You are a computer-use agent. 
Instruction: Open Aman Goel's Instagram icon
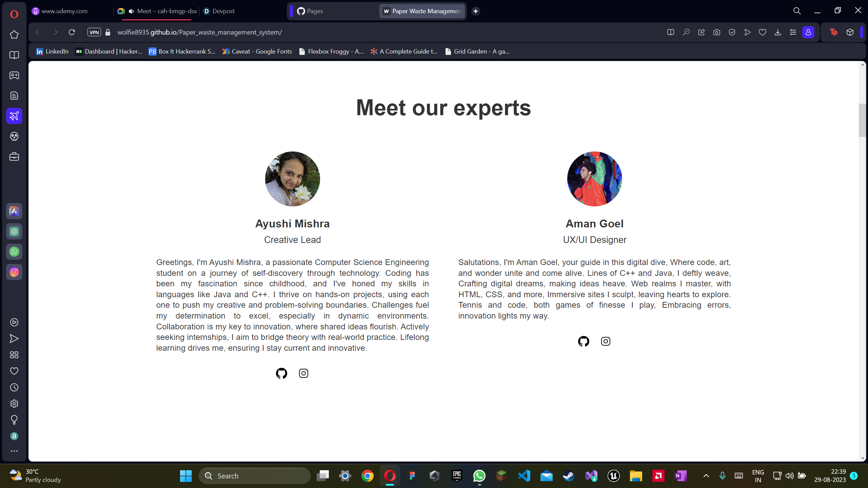click(606, 341)
